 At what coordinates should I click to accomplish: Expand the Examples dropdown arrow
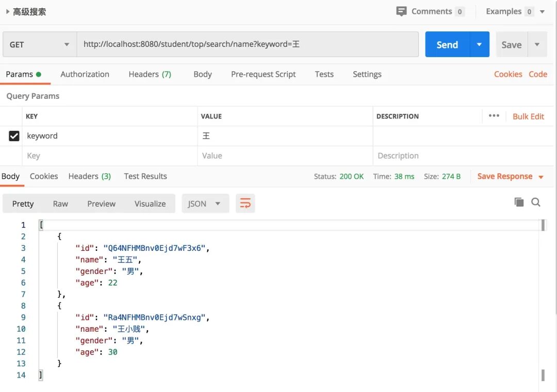pyautogui.click(x=542, y=12)
